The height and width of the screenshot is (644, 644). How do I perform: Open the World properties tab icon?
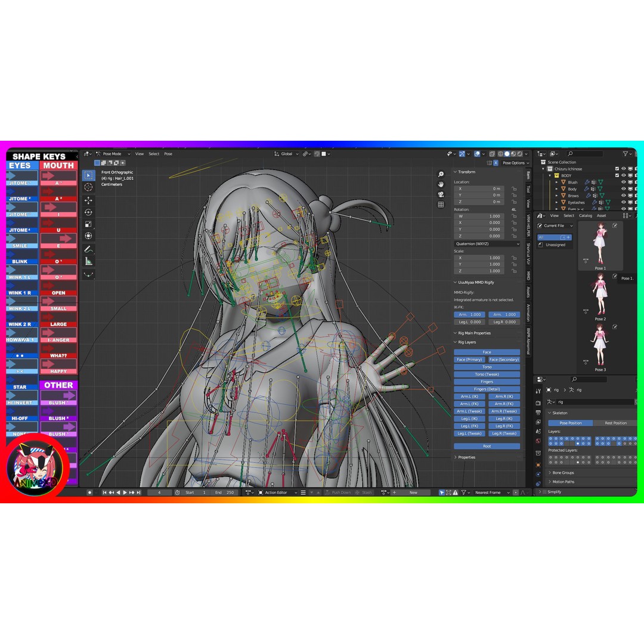click(538, 441)
